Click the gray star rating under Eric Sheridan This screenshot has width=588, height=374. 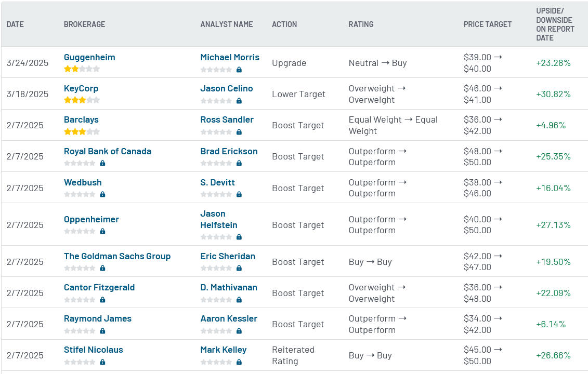coord(216,269)
